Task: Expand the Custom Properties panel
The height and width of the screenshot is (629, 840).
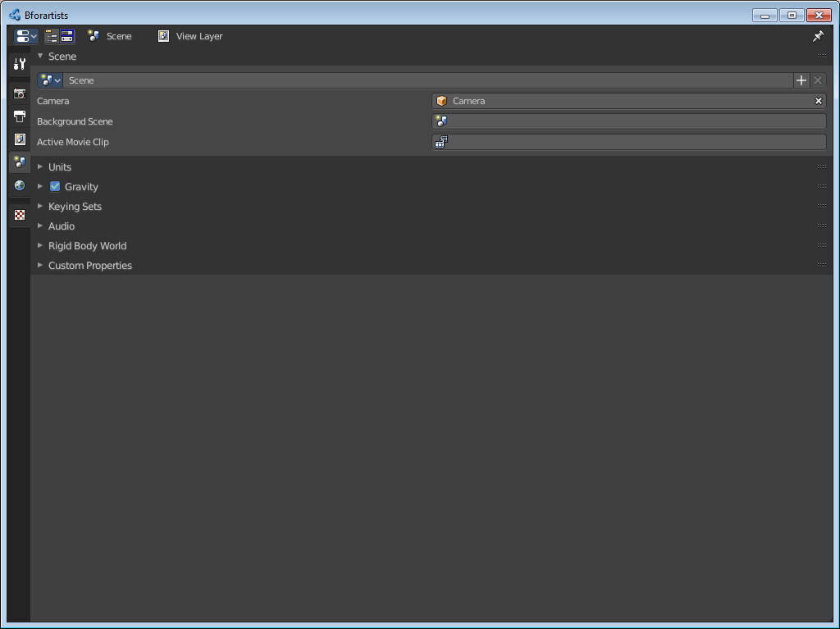Action: tap(40, 265)
